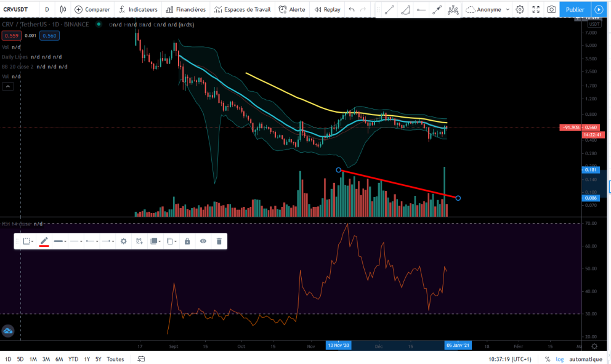The height and width of the screenshot is (364, 611).
Task: Select the horizontal ray drawing tool
Action: 421,10
